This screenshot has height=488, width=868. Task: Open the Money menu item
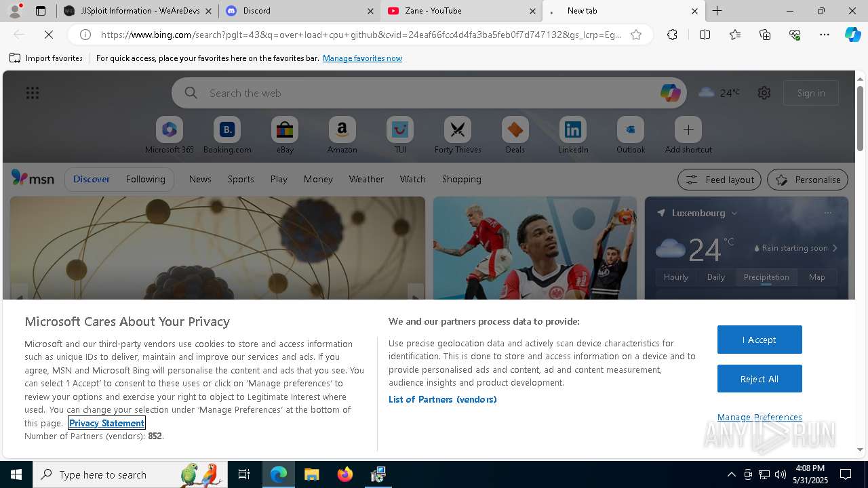pyautogui.click(x=318, y=179)
